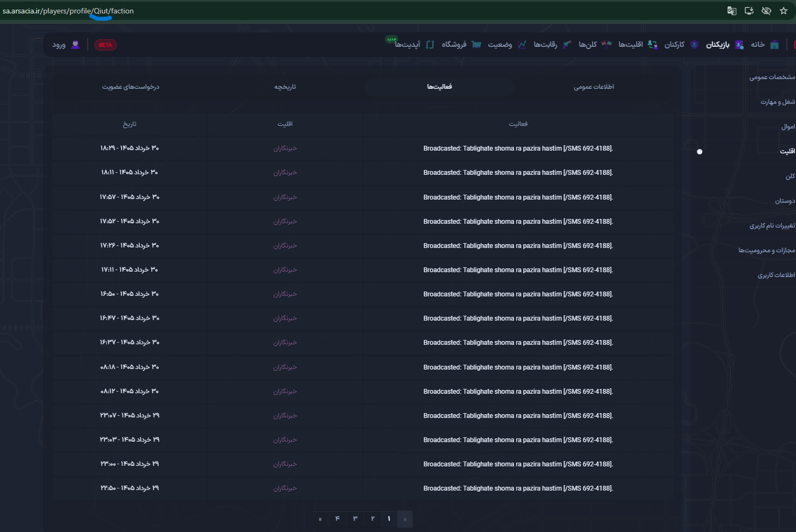Click the shop cart icon (فروشگاه)
This screenshot has width=796, height=532.
tap(476, 45)
